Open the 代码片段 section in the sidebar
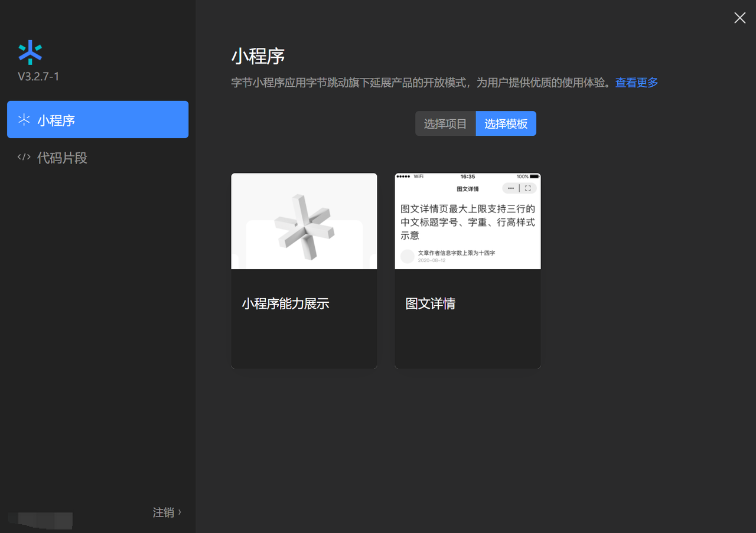Viewport: 756px width, 533px height. 62,158
